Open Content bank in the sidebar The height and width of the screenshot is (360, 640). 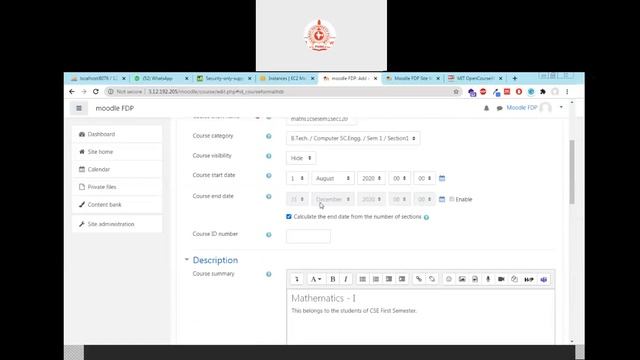click(117, 204)
